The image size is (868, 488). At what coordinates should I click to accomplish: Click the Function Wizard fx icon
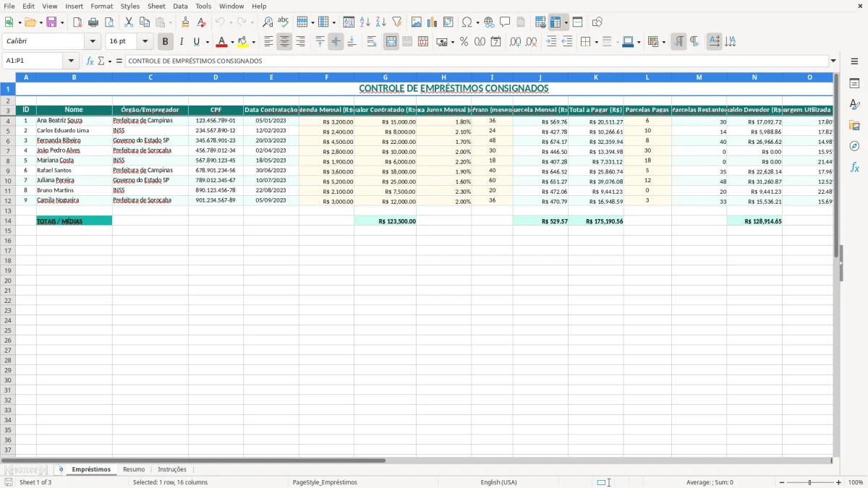click(90, 61)
